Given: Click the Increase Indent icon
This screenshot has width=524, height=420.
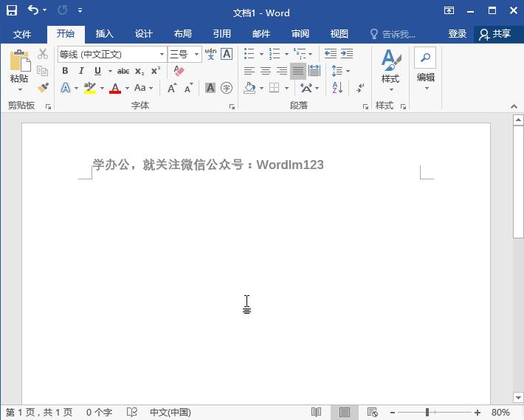Looking at the screenshot, I should (347, 53).
